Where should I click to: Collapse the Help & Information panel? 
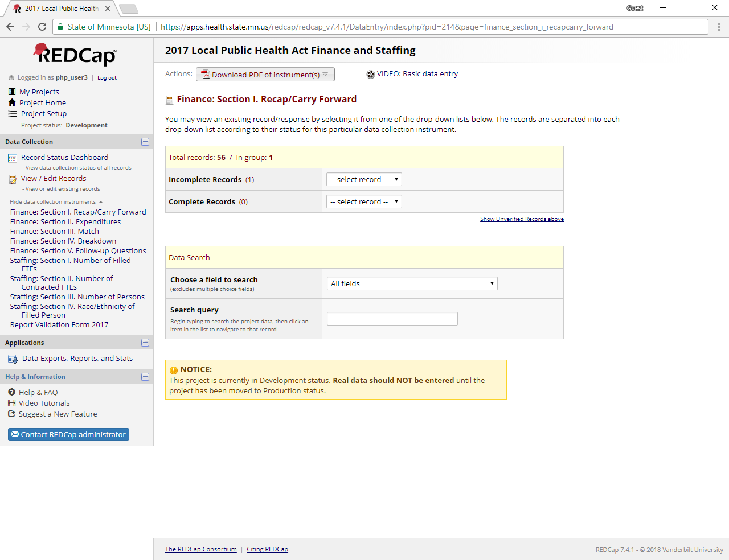(145, 377)
